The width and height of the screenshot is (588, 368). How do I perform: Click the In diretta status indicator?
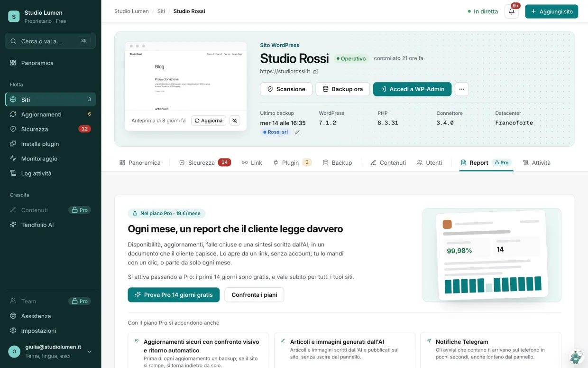pos(483,11)
